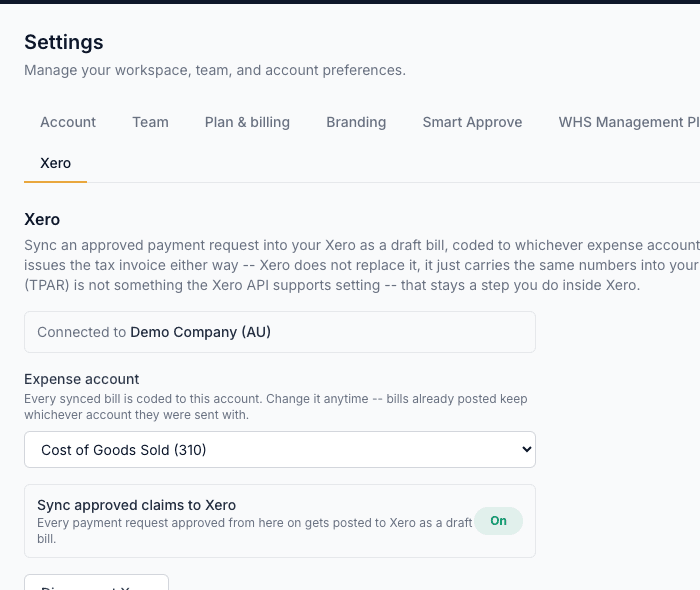Open the Plan & billing tab
Image resolution: width=700 pixels, height=590 pixels.
pyautogui.click(x=247, y=122)
